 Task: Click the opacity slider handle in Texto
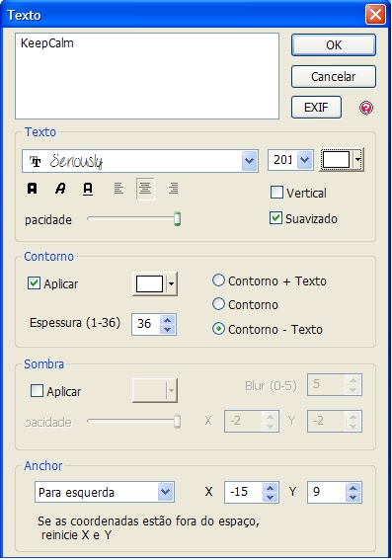click(x=177, y=219)
